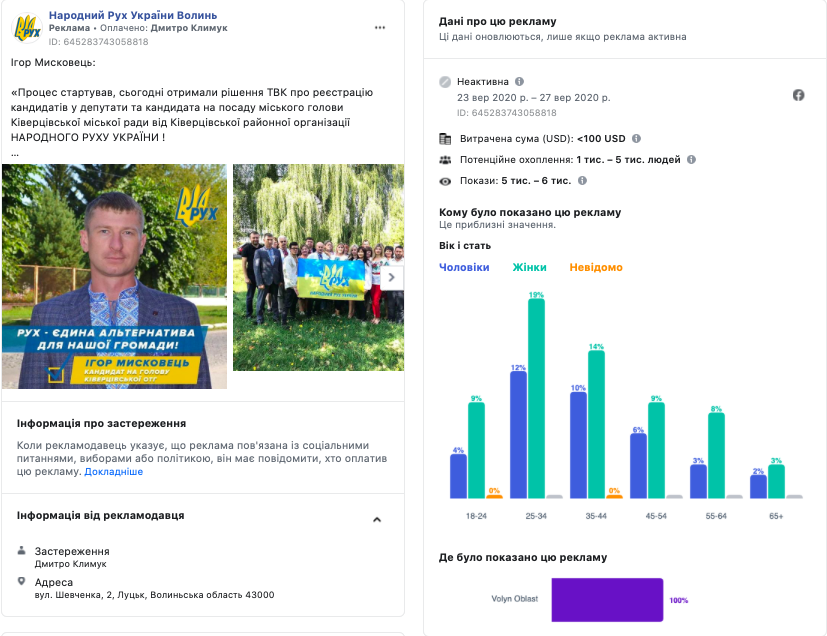Click info icon next to Неактивна
Viewport: 827px width, 636px height.
(x=519, y=82)
